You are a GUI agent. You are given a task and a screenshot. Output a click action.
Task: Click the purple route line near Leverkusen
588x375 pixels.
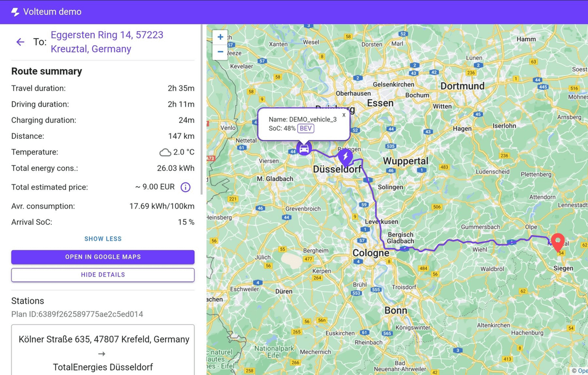(x=378, y=222)
